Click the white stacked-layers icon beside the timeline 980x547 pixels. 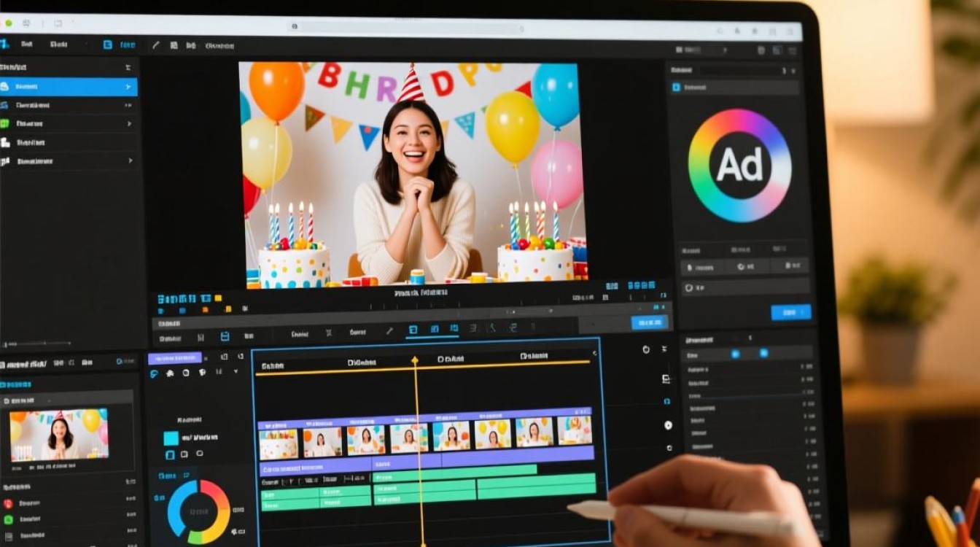point(666,379)
